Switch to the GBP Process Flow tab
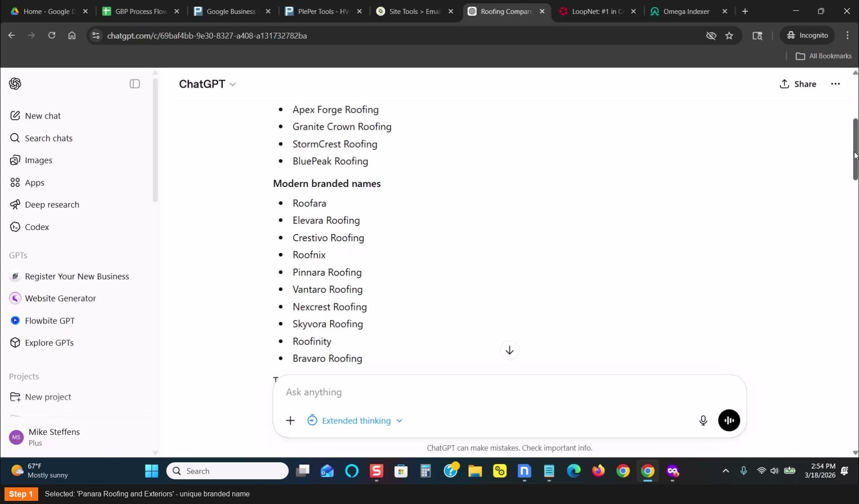 click(140, 11)
